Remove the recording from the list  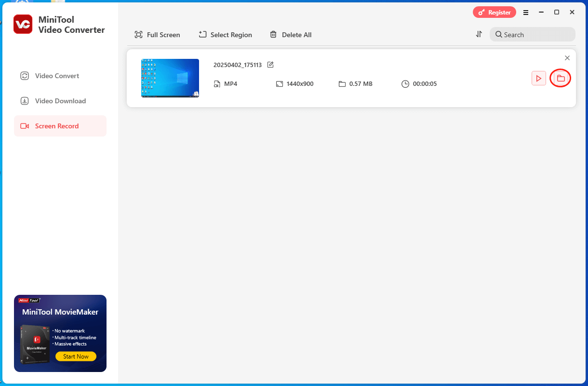tap(567, 57)
